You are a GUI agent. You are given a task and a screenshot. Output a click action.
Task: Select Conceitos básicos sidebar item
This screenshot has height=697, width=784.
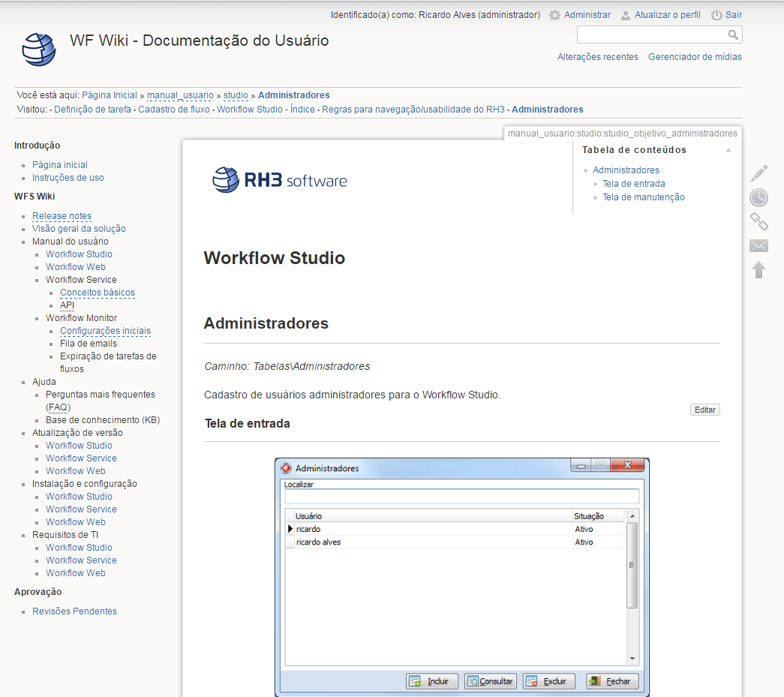click(98, 293)
